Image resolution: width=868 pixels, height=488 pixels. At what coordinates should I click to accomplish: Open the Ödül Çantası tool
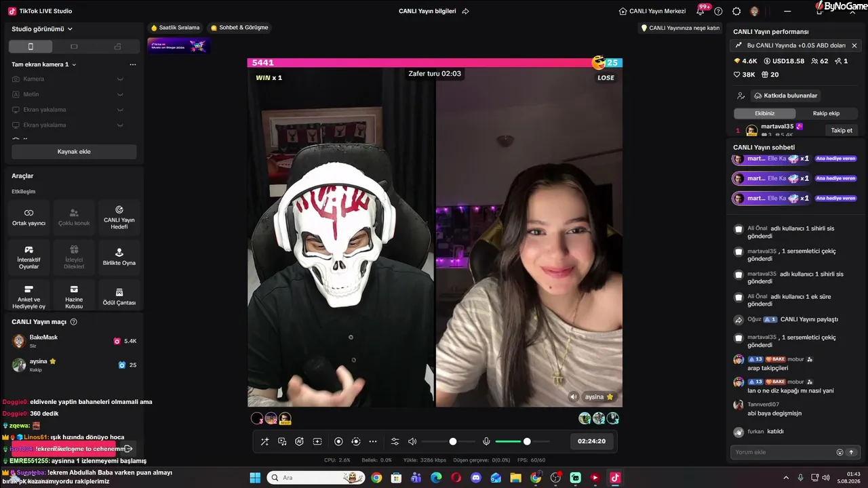coord(119,297)
